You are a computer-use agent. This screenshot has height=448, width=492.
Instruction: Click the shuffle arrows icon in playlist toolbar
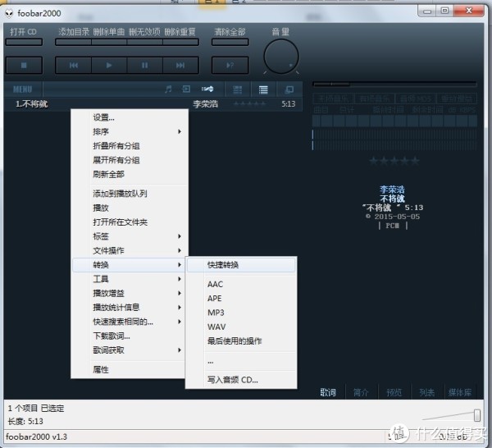(x=208, y=89)
